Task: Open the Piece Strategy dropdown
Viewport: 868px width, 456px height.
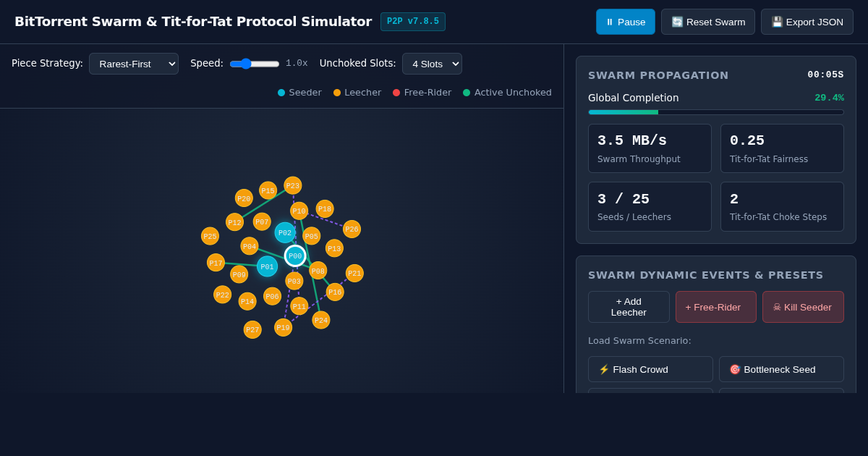Action: pos(134,64)
